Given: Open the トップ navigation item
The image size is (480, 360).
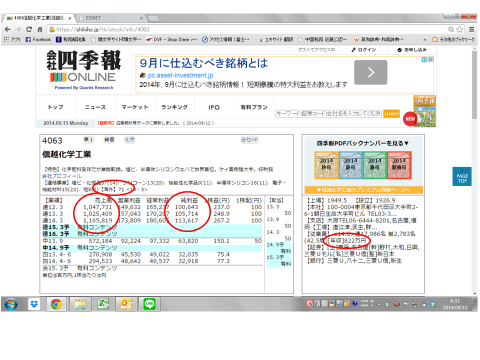Looking at the screenshot, I should tap(55, 107).
